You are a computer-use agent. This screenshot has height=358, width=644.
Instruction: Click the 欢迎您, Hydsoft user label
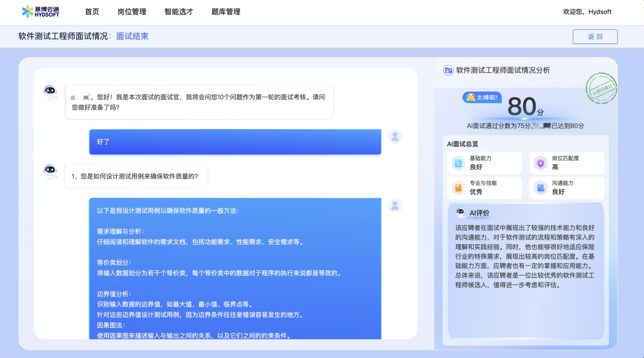587,12
